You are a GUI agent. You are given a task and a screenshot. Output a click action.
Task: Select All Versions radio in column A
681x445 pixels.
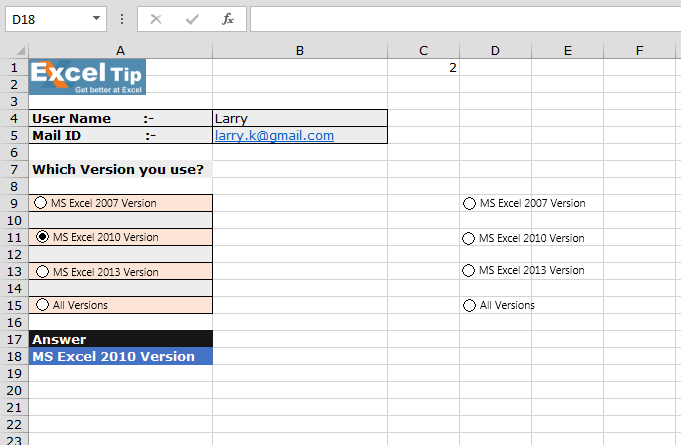42,305
